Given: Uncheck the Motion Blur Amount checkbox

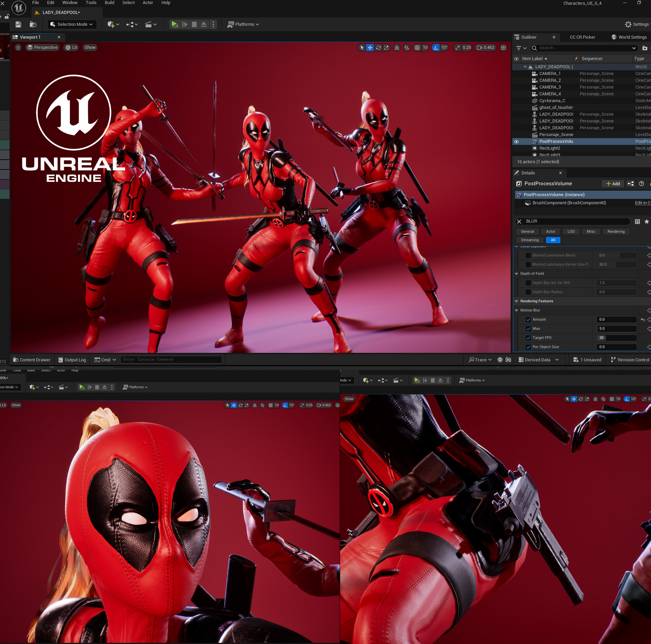Looking at the screenshot, I should [528, 319].
